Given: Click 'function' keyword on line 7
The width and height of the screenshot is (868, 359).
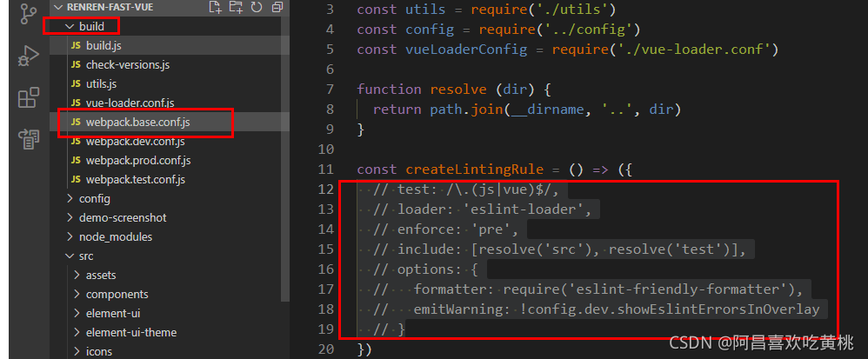Looking at the screenshot, I should [x=389, y=89].
